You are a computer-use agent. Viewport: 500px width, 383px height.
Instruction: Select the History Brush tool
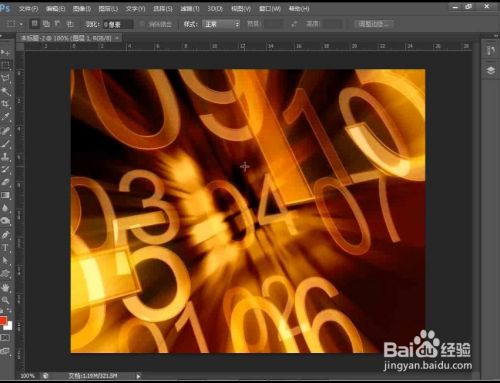tap(5, 169)
